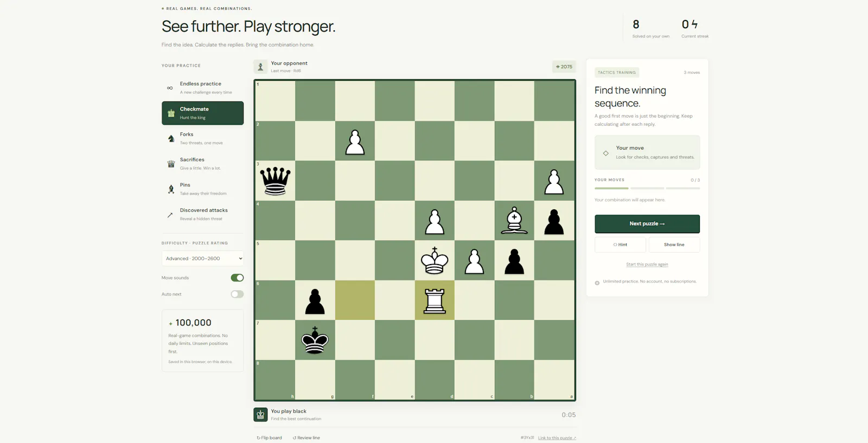The image size is (868, 443).
Task: Click the Current streak counter
Action: click(695, 29)
